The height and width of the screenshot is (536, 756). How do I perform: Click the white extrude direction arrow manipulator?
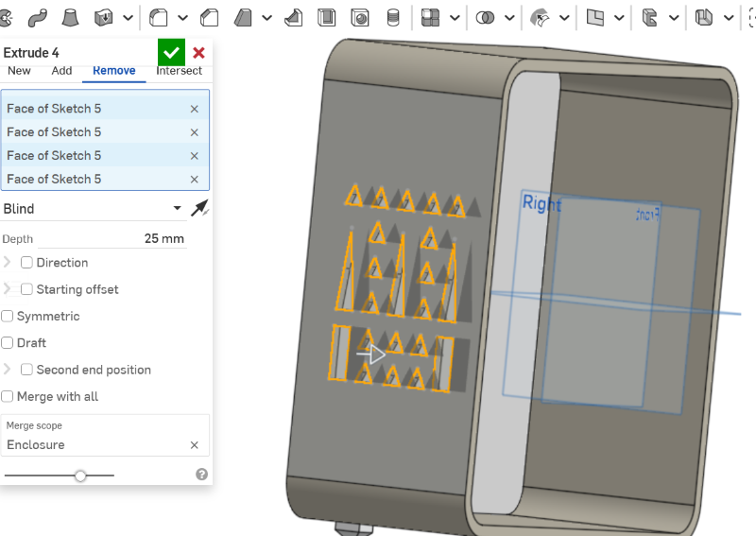[371, 354]
